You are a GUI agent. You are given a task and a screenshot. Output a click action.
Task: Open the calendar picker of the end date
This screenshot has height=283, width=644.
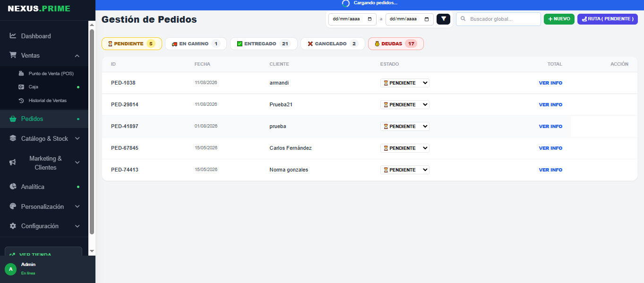[x=427, y=19]
